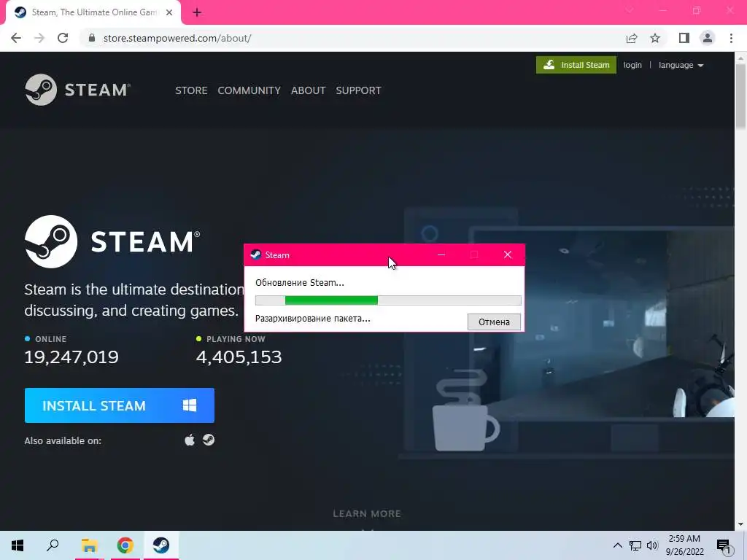Image resolution: width=747 pixels, height=560 pixels.
Task: Open volume control tray icon
Action: pyautogui.click(x=652, y=545)
